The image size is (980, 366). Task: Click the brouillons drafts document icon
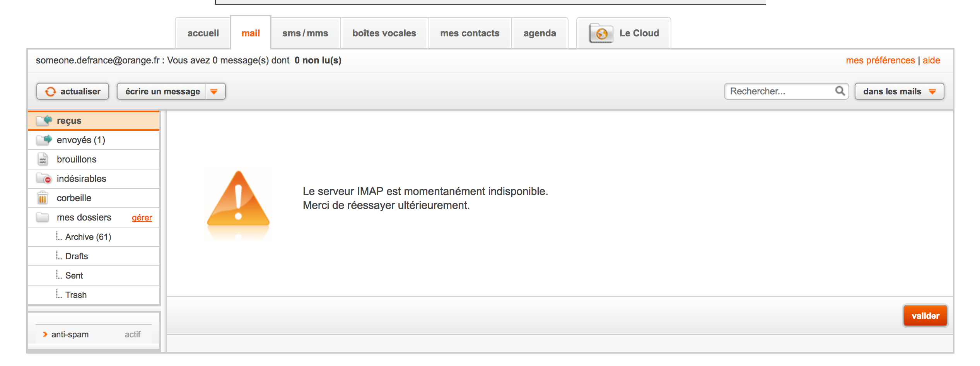[x=43, y=159]
